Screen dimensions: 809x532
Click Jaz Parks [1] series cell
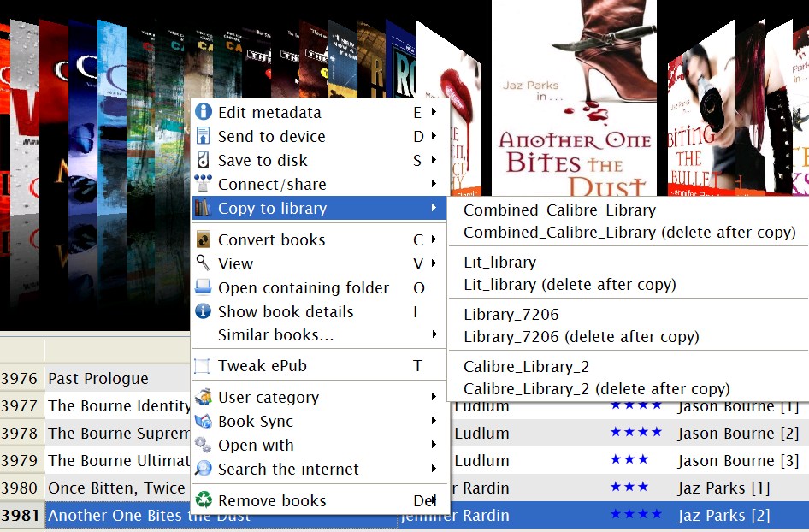click(x=723, y=488)
